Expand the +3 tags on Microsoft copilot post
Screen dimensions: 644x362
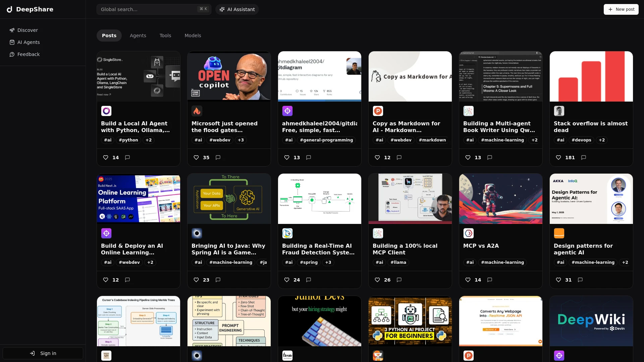[240, 140]
